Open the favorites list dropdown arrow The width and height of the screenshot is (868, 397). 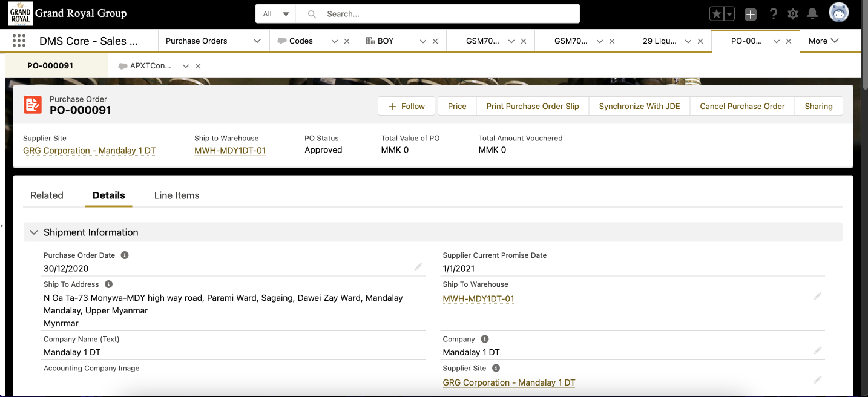729,14
